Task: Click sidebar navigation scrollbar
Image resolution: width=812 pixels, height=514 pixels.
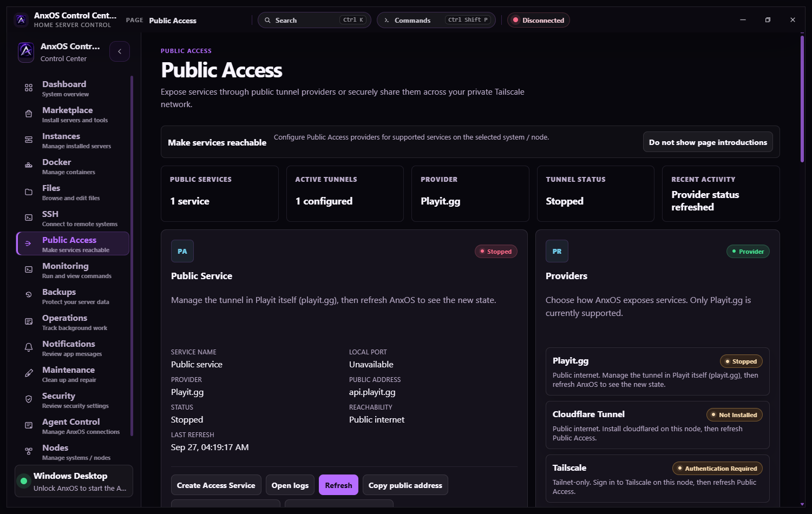Action: pos(132,255)
